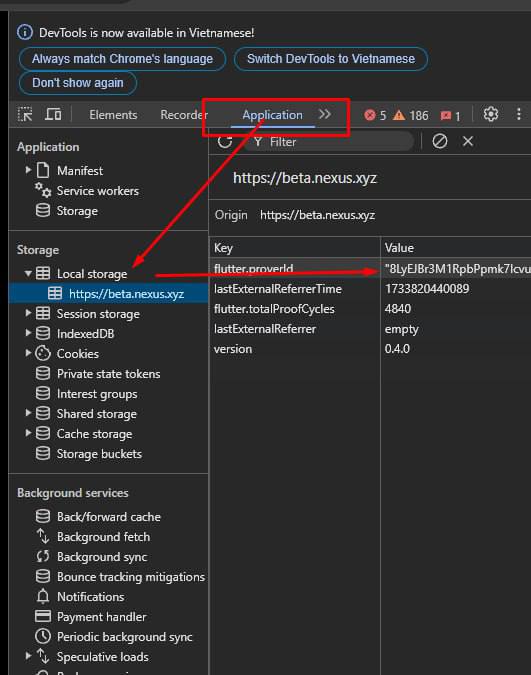Image resolution: width=531 pixels, height=675 pixels.
Task: Click Always match Chrome's language button
Action: pyautogui.click(x=122, y=59)
